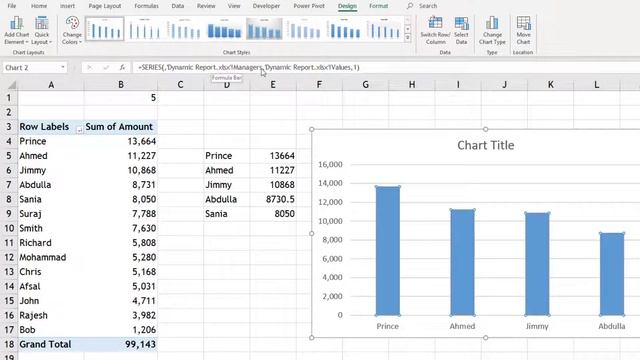Select row 18 header

pos(9,344)
